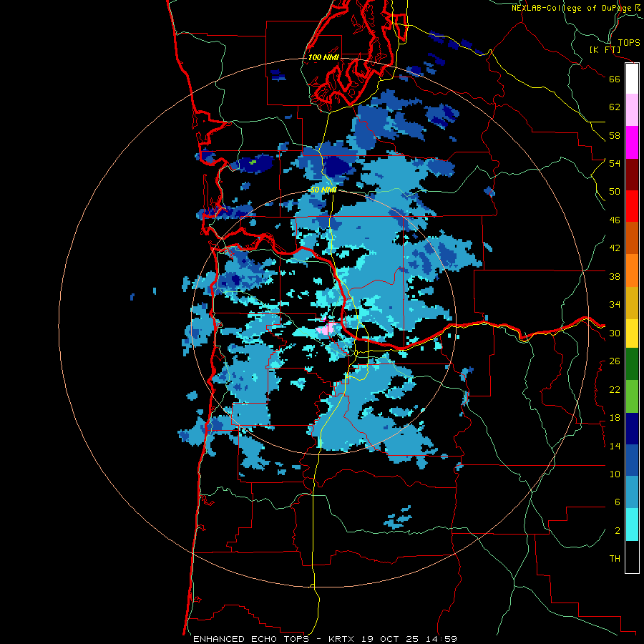Select the bright red legend swatch
Viewport: 644px width, 644px height.
tap(632, 206)
